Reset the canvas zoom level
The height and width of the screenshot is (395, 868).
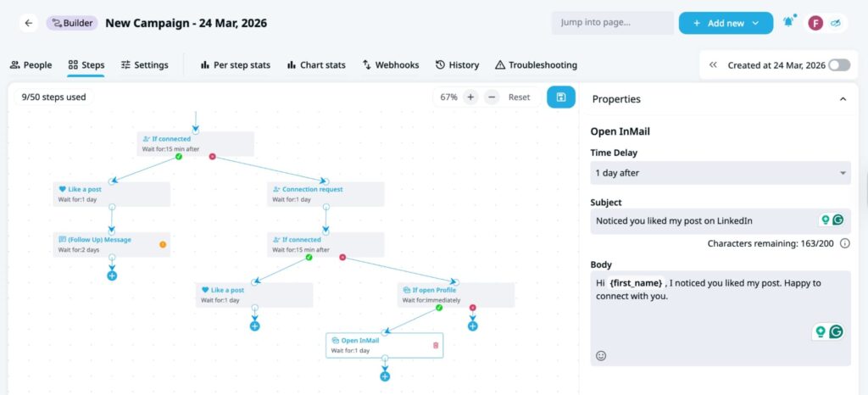(519, 97)
